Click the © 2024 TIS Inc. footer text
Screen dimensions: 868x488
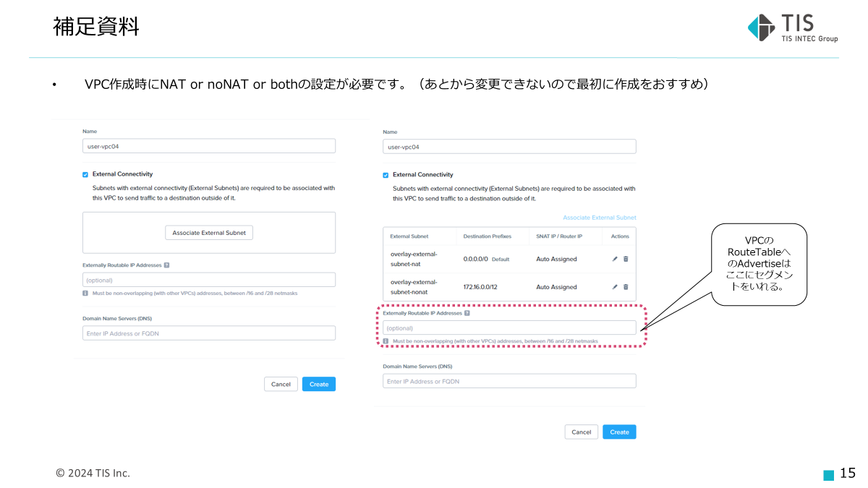(x=93, y=473)
